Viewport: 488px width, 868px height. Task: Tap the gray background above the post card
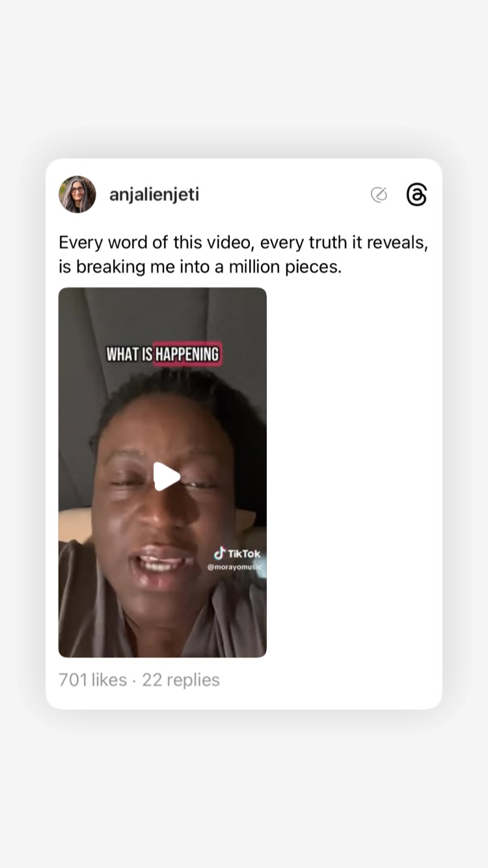[x=244, y=78]
